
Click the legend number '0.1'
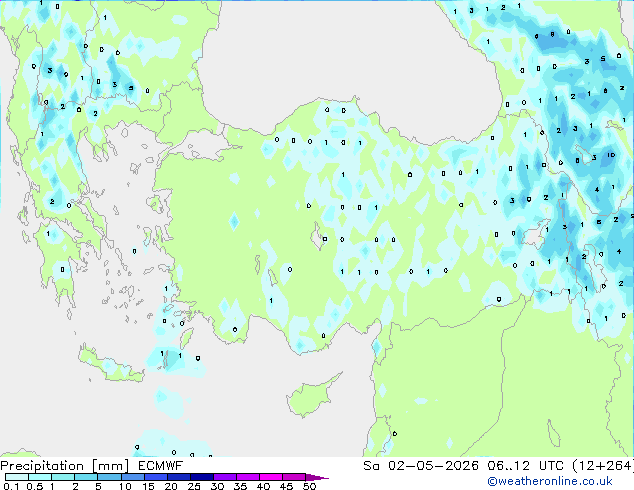pos(11,486)
